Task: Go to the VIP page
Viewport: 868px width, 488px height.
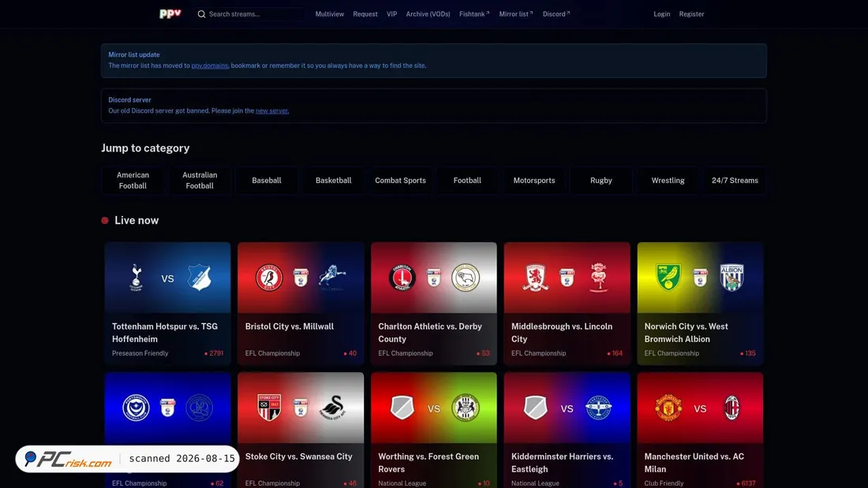Action: coord(392,14)
